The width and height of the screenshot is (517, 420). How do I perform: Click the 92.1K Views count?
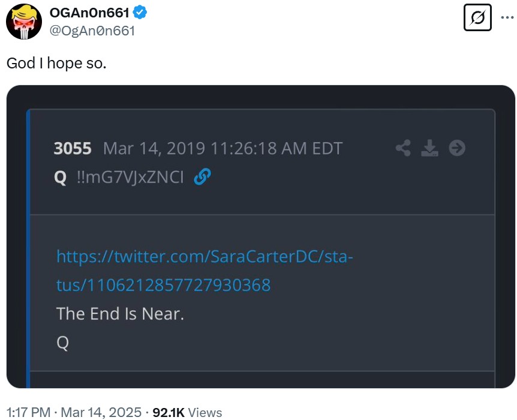click(187, 412)
